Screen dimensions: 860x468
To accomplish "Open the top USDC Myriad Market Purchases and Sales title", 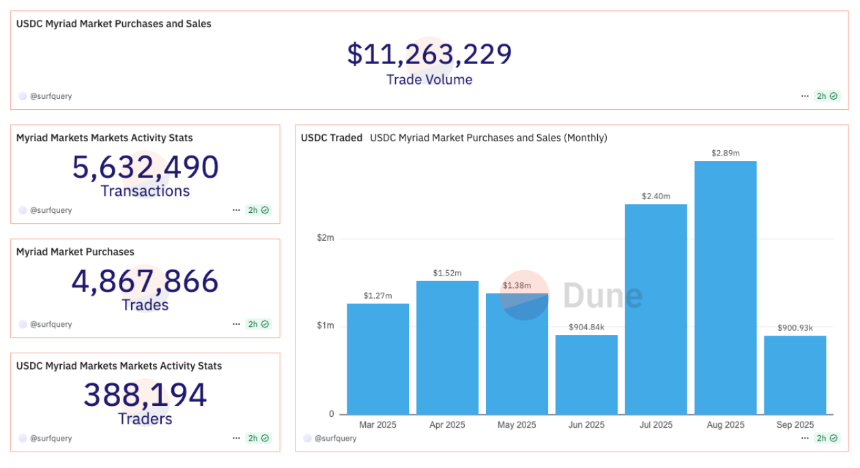I will [113, 23].
